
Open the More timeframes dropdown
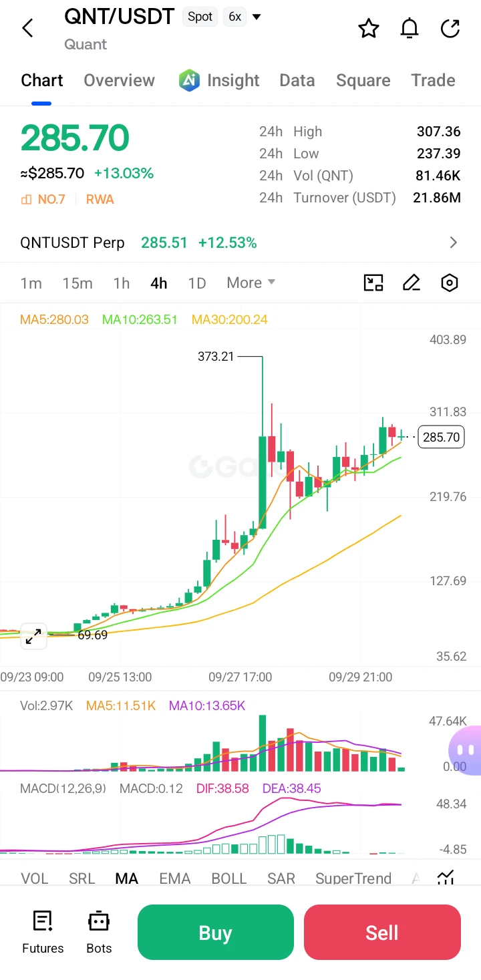pyautogui.click(x=251, y=283)
